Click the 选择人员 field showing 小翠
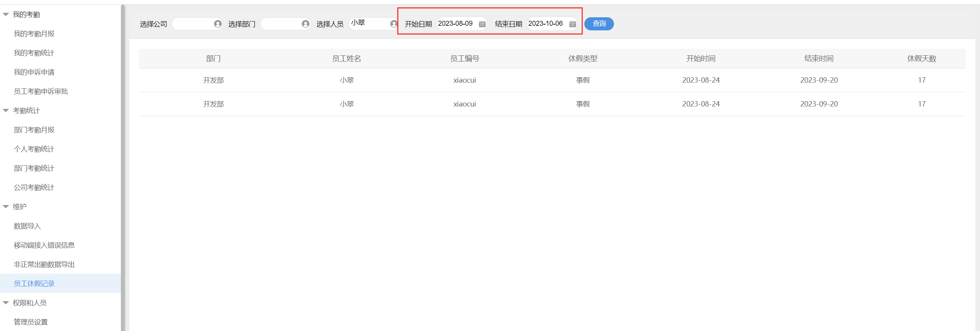980x331 pixels. click(x=373, y=24)
